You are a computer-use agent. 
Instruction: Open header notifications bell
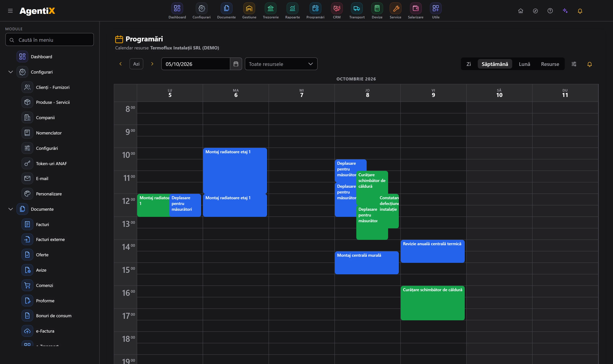[580, 11]
